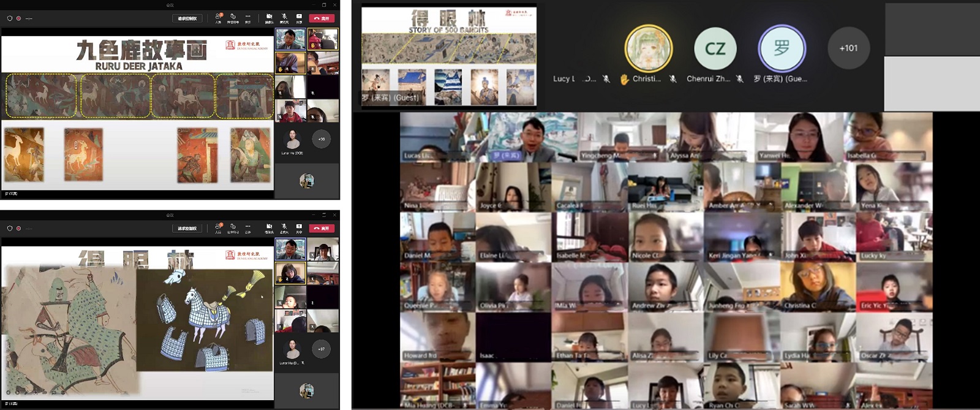Expand the +101 participant overflow
The width and height of the screenshot is (980, 410).
click(848, 48)
